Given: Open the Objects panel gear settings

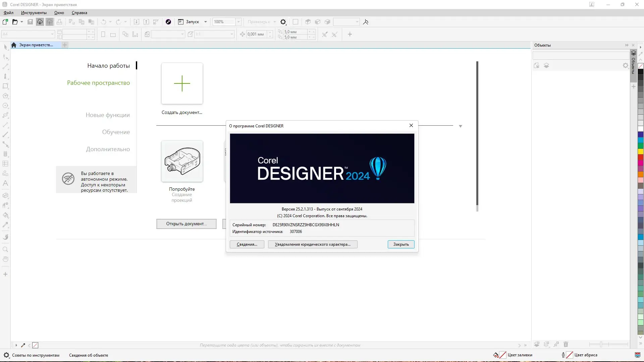Looking at the screenshot, I should click(x=625, y=66).
